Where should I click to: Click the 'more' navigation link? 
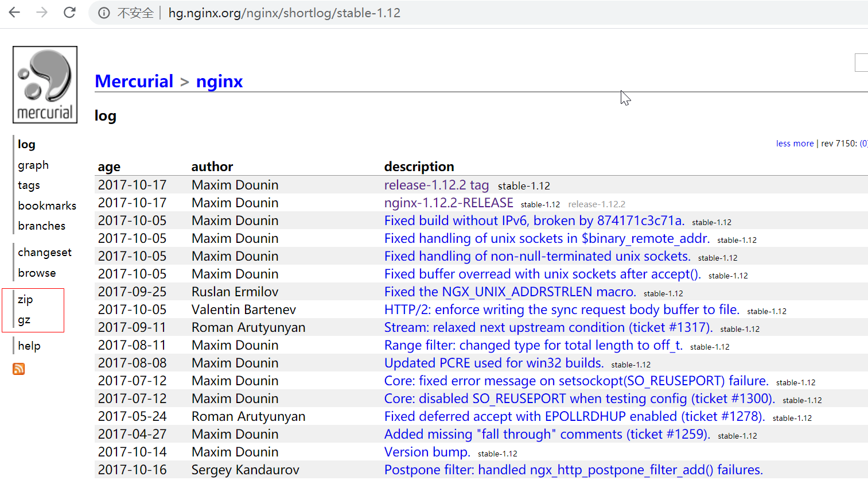pos(803,144)
